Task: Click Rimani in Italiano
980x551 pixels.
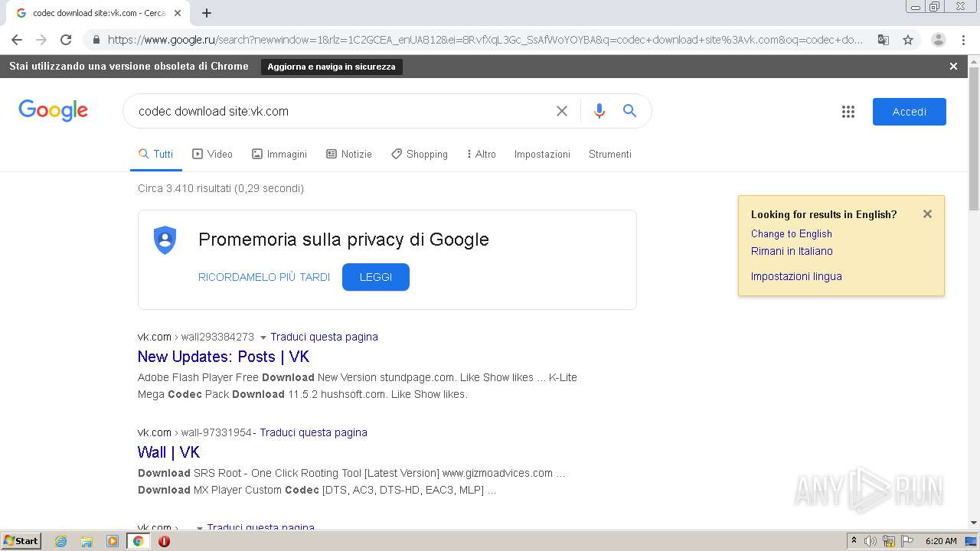Action: [x=792, y=251]
